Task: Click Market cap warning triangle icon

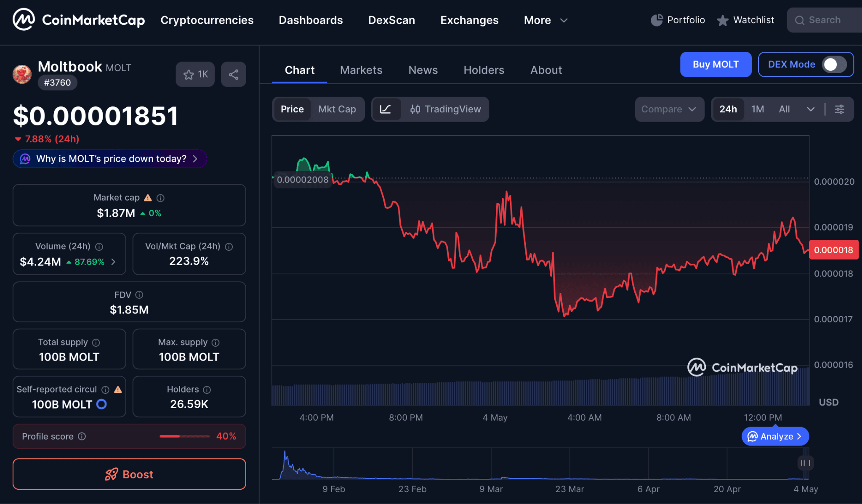Action: [148, 198]
